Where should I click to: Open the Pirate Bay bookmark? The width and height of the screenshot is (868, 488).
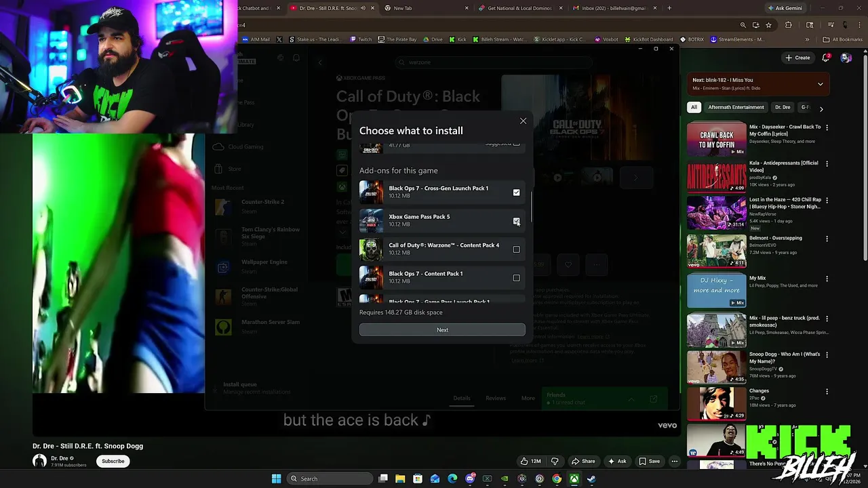point(397,39)
